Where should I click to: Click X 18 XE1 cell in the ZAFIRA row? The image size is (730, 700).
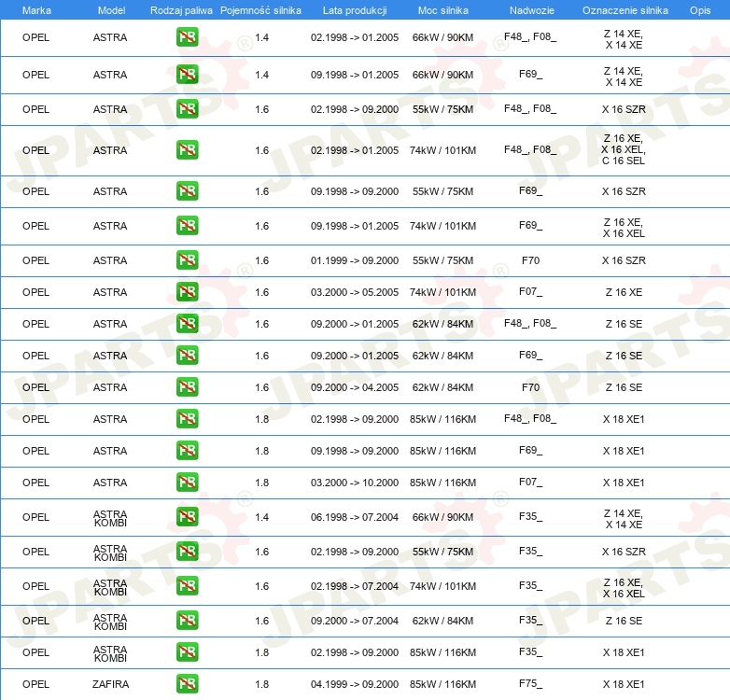(x=624, y=684)
